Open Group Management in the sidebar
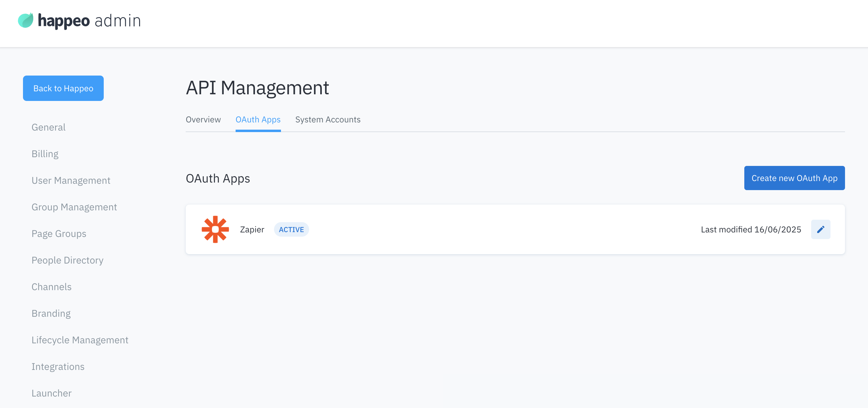Screen dimensions: 868x408 (74, 207)
